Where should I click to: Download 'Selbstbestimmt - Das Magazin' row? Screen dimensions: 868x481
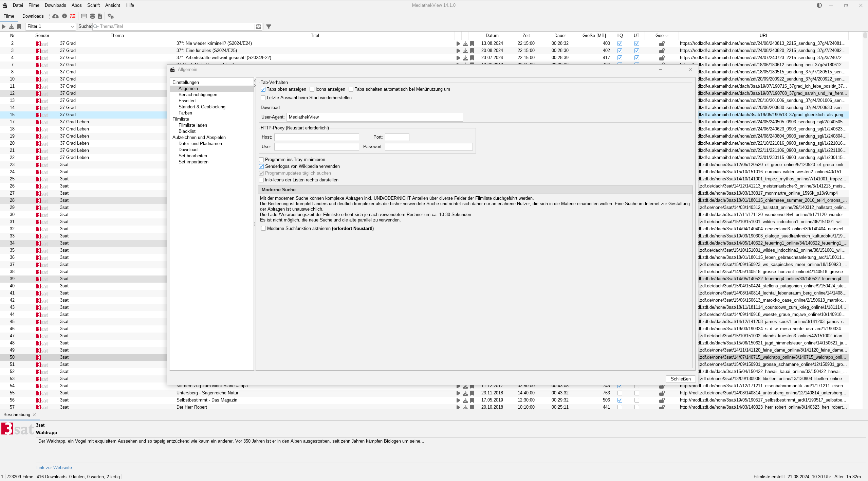(x=465, y=400)
